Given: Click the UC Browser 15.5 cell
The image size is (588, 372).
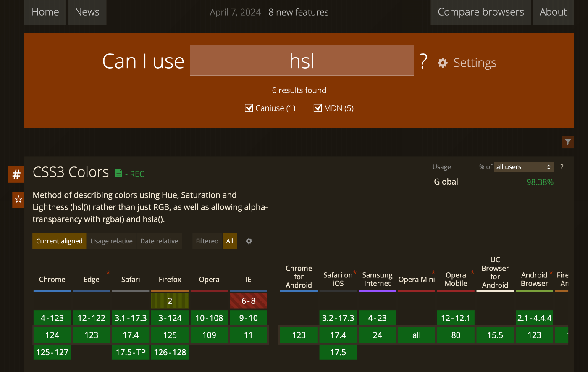Looking at the screenshot, I should (x=495, y=335).
